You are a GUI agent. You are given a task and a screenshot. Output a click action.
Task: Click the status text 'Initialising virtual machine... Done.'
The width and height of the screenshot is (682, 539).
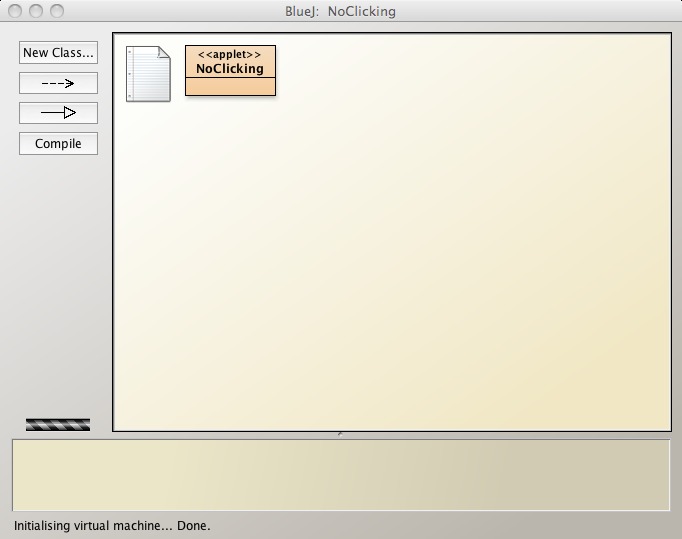point(112,525)
